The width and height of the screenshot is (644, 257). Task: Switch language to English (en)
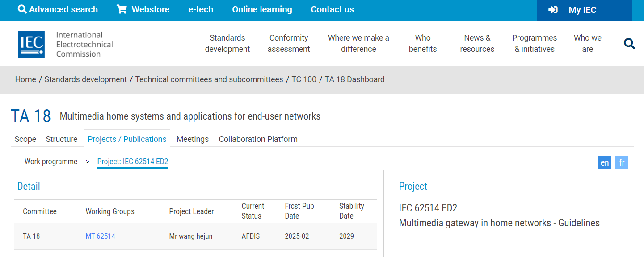604,162
